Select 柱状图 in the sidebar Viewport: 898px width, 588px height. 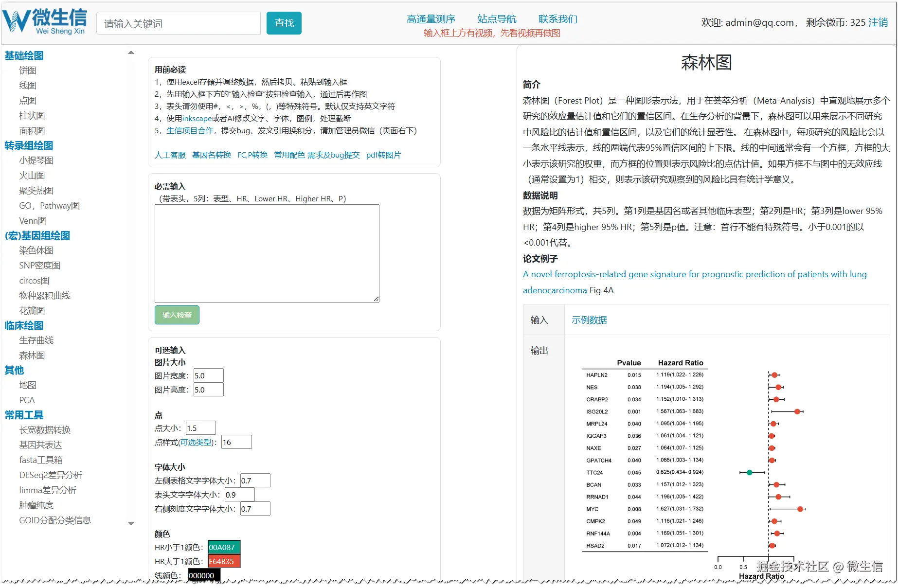[x=32, y=116]
